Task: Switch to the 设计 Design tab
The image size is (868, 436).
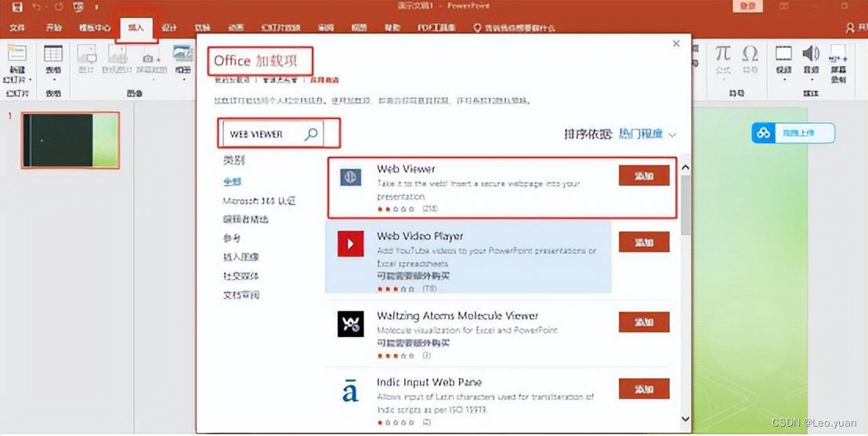Action: coord(169,27)
